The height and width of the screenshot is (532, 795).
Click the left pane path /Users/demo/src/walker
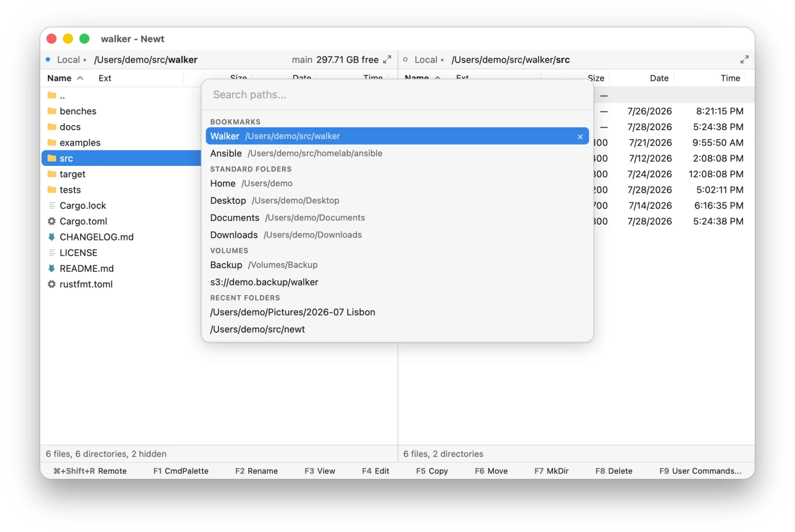pyautogui.click(x=146, y=60)
